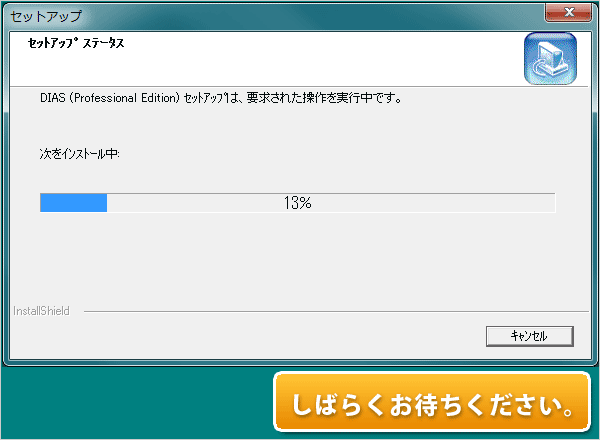The image size is (600, 440).
Task: Click the blue filled part of the progress bar
Action: [x=73, y=203]
